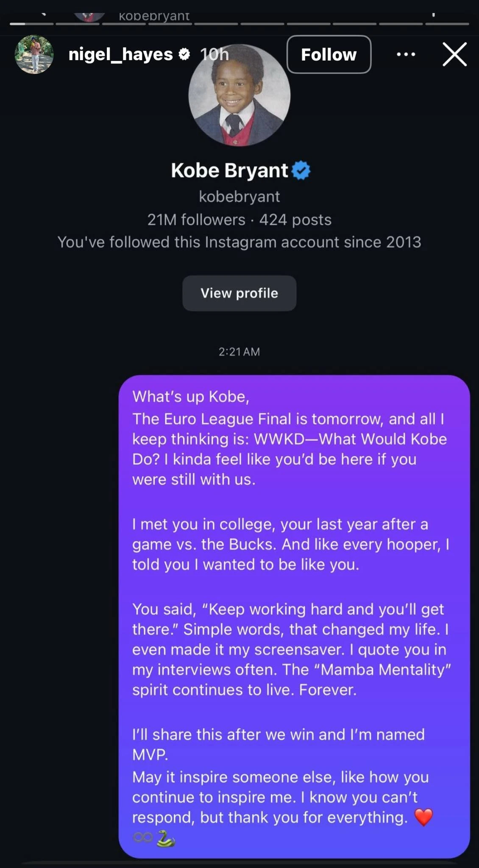Click the infinity emoji in the message
The image size is (479, 868).
click(x=142, y=837)
